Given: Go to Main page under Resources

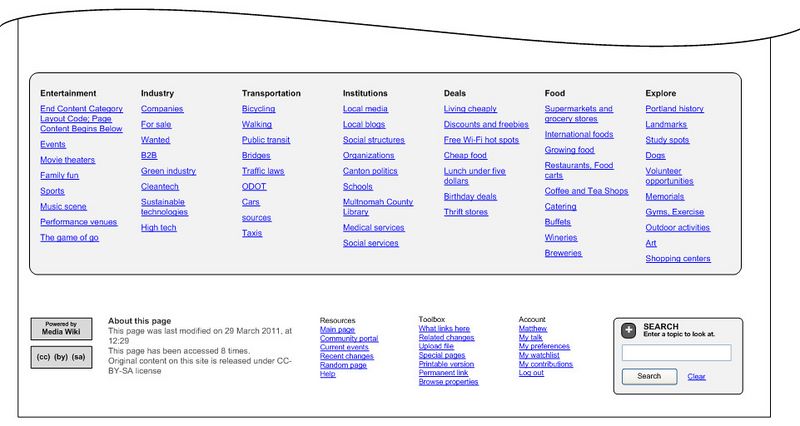Looking at the screenshot, I should coord(337,330).
